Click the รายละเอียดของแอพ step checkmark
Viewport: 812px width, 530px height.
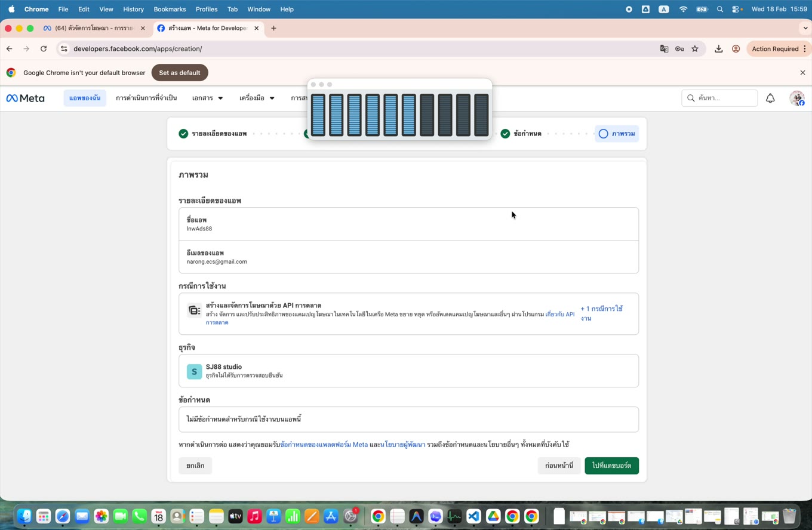point(183,134)
